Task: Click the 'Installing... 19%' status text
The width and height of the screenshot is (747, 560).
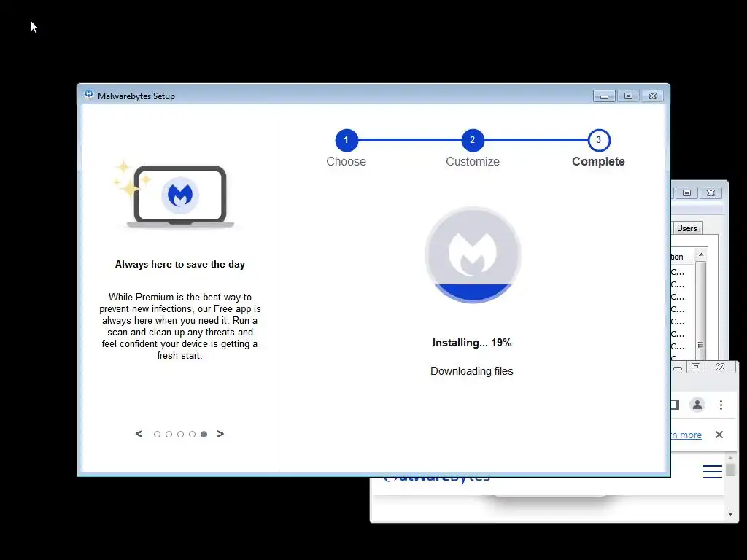Action: pyautogui.click(x=472, y=343)
